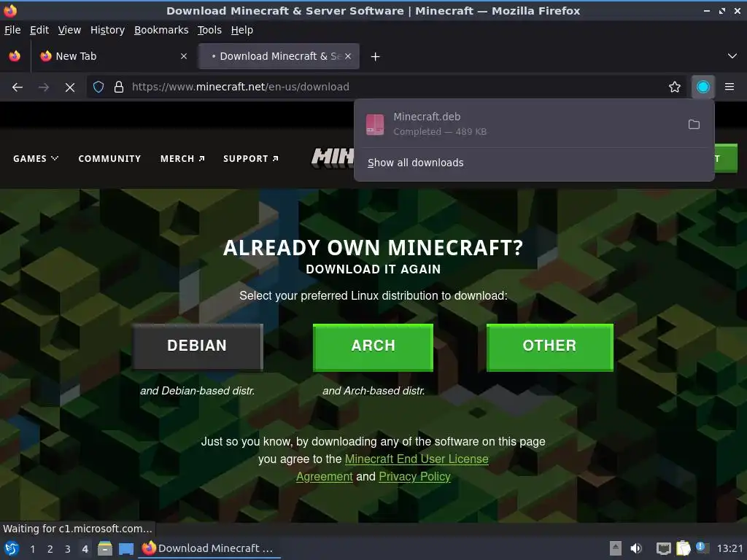Open network tray icon
Screen dimensions: 747x560
[663, 548]
